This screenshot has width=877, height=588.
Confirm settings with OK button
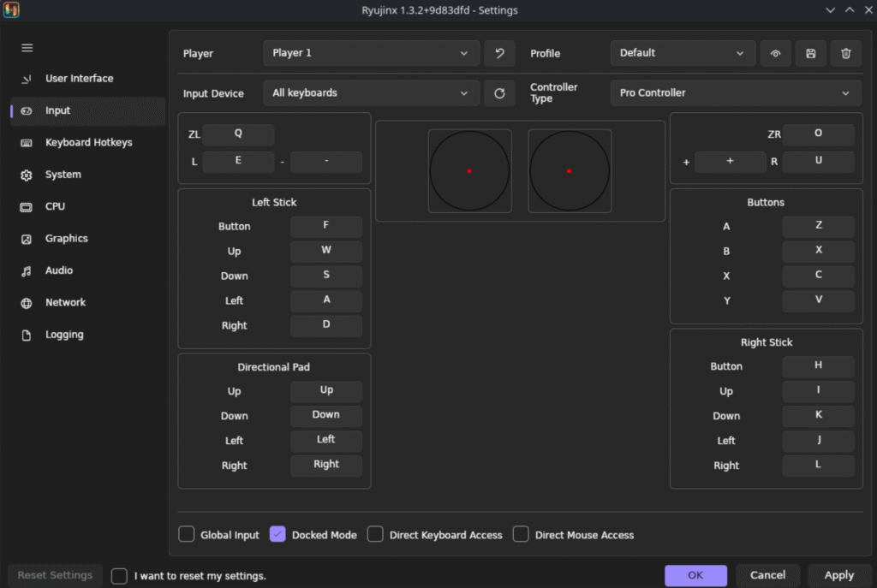[695, 575]
